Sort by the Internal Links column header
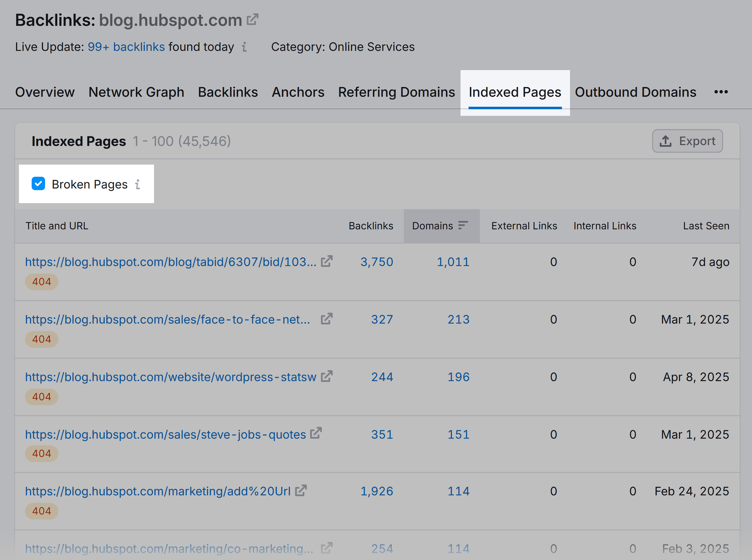752x560 pixels. [x=605, y=226]
